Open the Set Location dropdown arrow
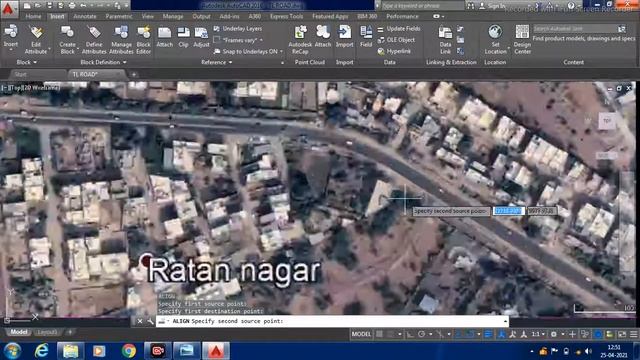This screenshot has height=360, width=640. point(509,48)
